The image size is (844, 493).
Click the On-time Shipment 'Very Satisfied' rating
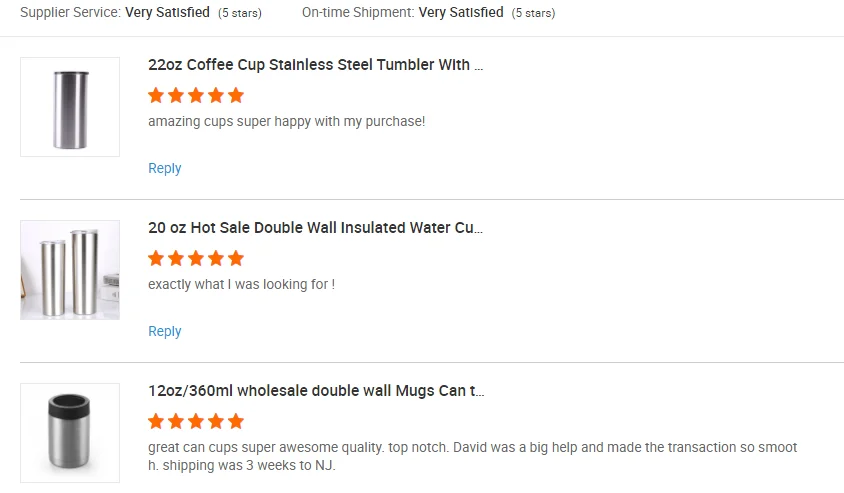[461, 13]
